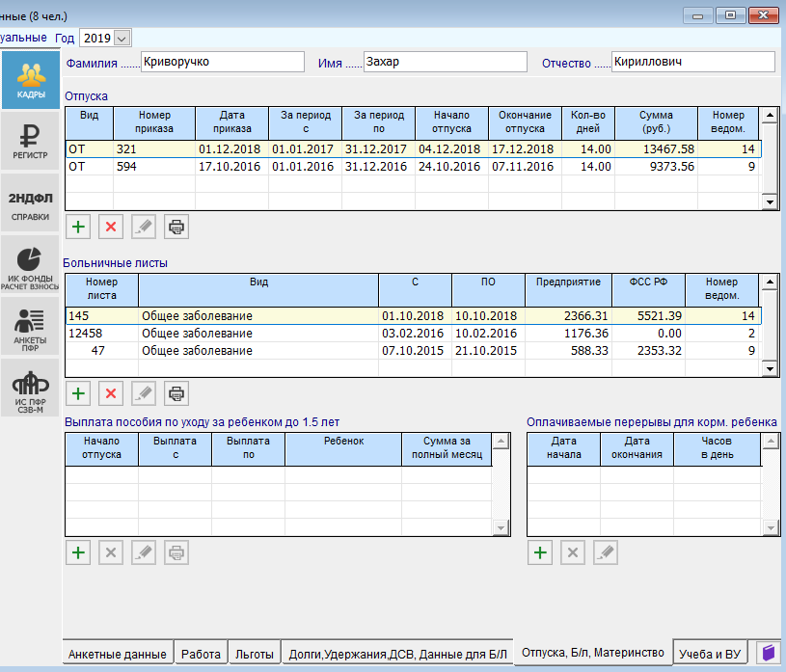
Task: Click vacation start date 24.10.2016
Action: tap(451, 167)
